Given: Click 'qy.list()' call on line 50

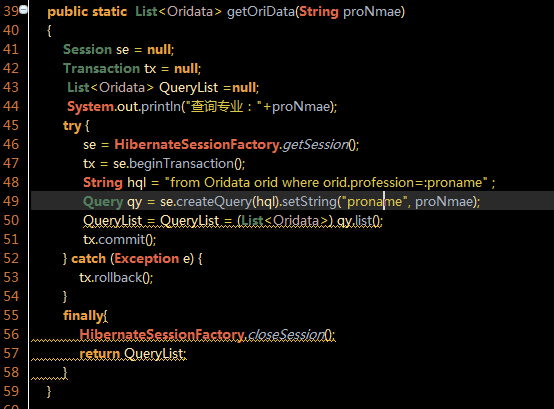Looking at the screenshot, I should click(359, 221).
